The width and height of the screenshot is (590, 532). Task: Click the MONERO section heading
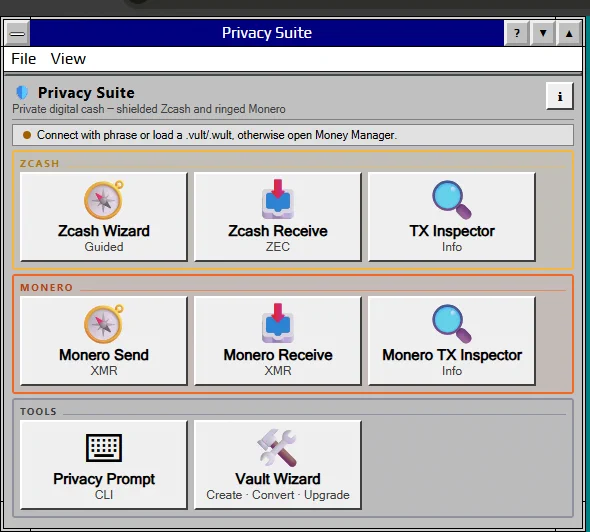click(x=46, y=287)
